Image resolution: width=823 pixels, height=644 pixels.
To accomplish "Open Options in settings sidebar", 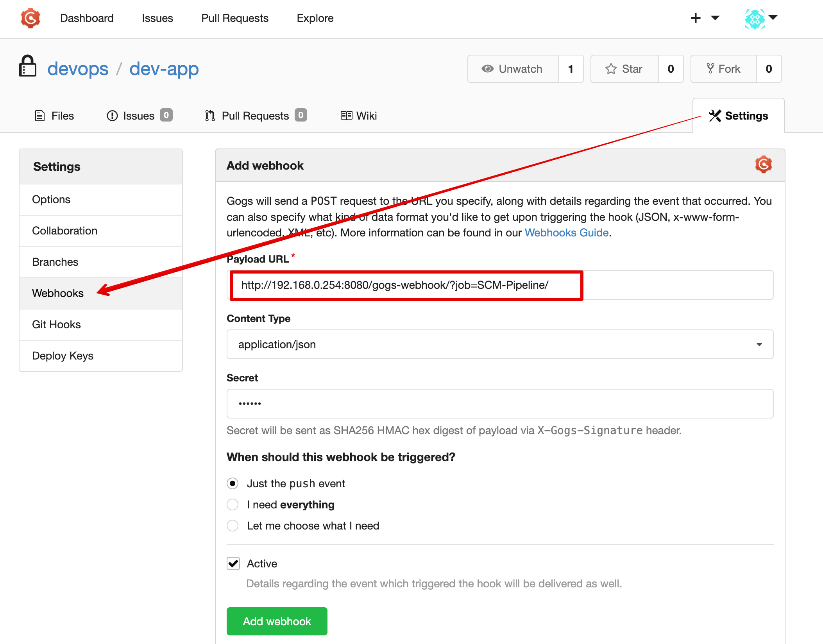I will click(101, 200).
